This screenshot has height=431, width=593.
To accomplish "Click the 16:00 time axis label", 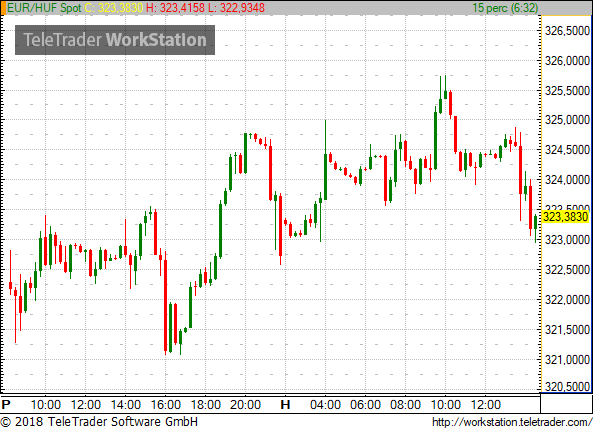I will tap(166, 405).
